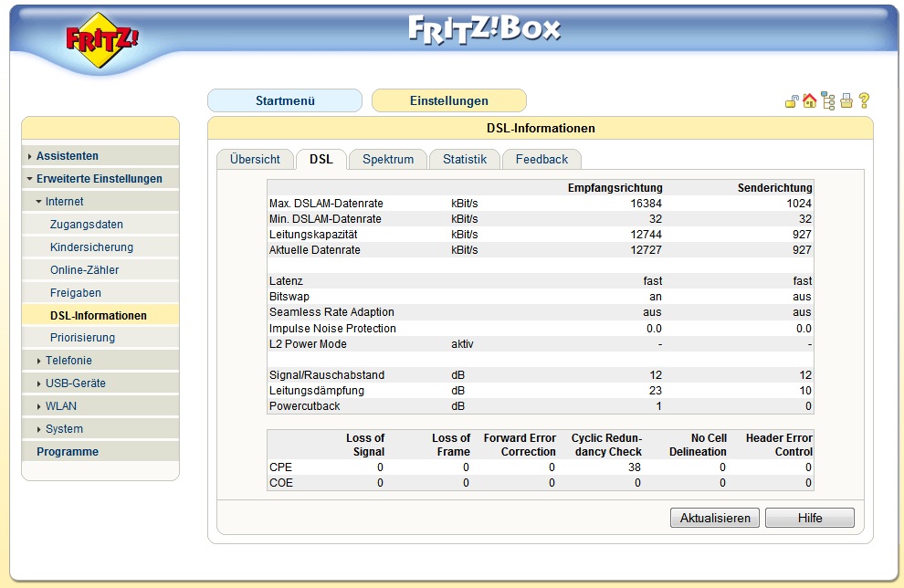The width and height of the screenshot is (904, 588).
Task: Click the Aktualisieren button
Action: 715,518
